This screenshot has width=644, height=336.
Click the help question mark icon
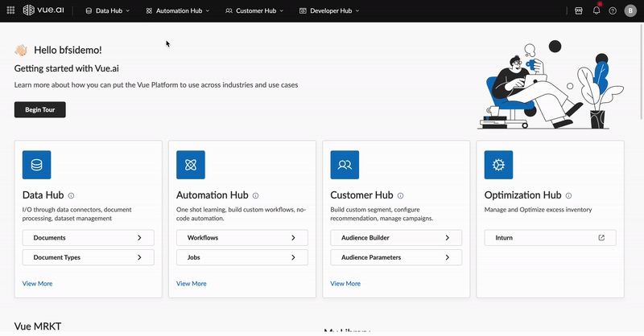pyautogui.click(x=613, y=11)
